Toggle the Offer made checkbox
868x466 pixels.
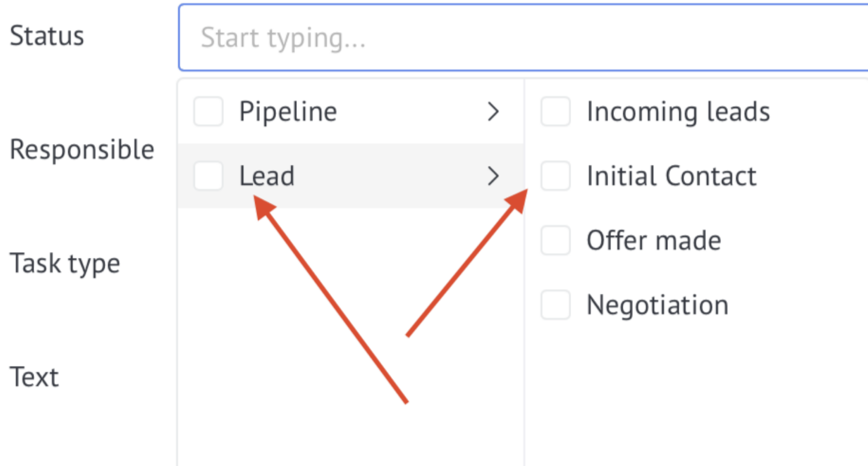tap(556, 241)
